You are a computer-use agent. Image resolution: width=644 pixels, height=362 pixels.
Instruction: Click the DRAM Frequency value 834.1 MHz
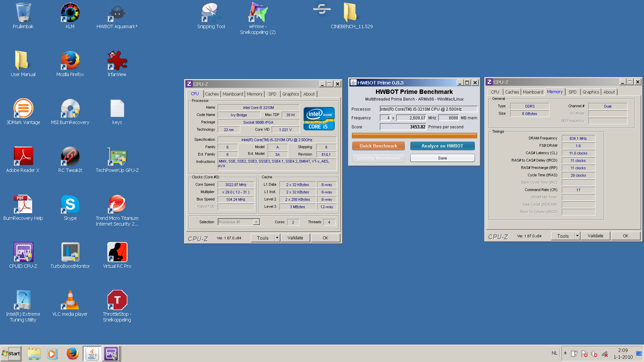[x=578, y=138]
